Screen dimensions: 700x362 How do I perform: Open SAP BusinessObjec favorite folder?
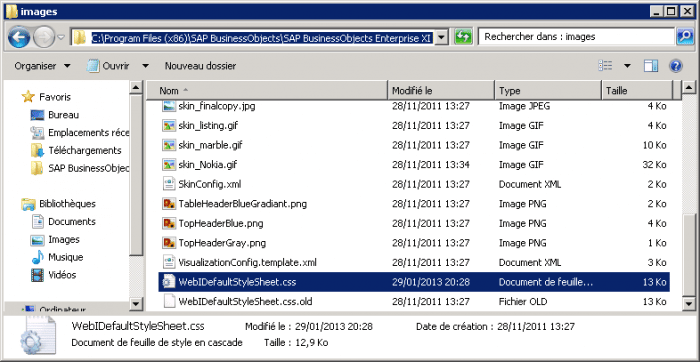coord(88,168)
